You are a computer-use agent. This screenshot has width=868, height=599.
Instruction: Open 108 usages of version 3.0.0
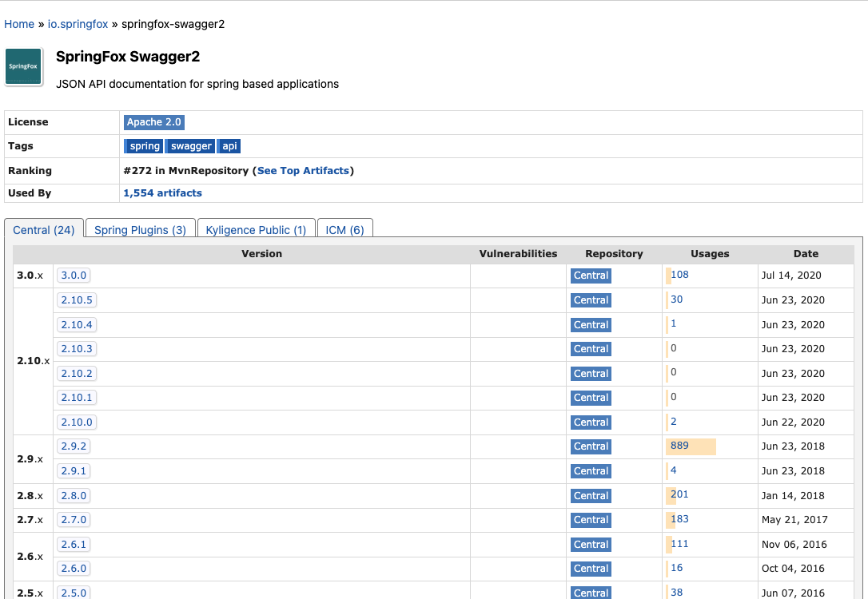point(679,274)
